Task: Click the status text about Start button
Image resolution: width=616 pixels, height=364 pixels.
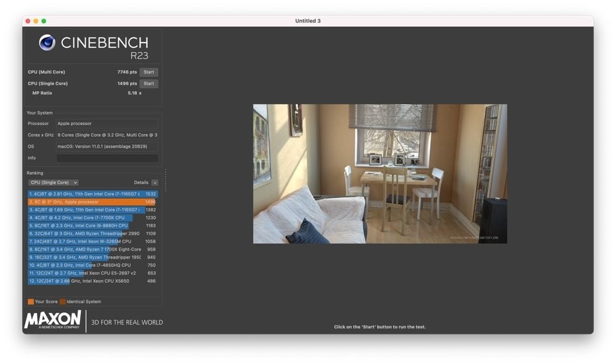Action: pos(380,327)
